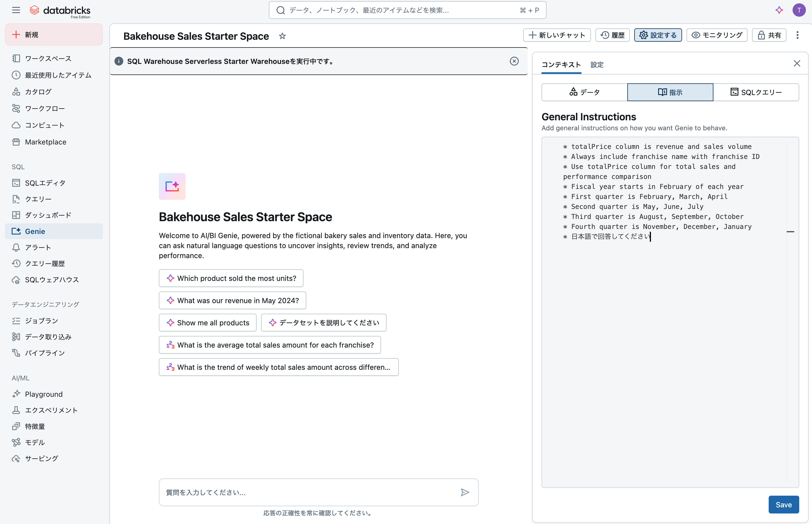Select Genie in the sidebar
The height and width of the screenshot is (524, 812).
tap(54, 231)
